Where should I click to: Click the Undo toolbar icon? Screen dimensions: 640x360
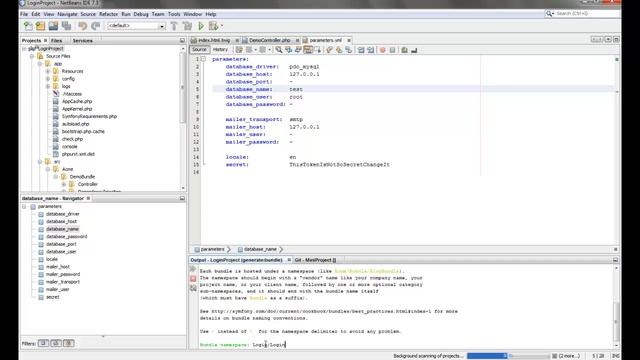[x=82, y=26]
